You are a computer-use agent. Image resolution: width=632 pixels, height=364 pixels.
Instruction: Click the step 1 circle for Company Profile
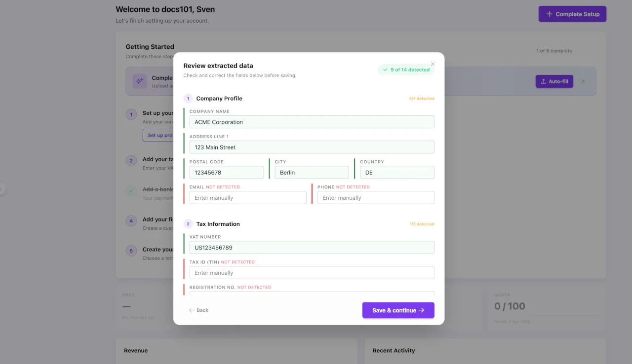(188, 98)
